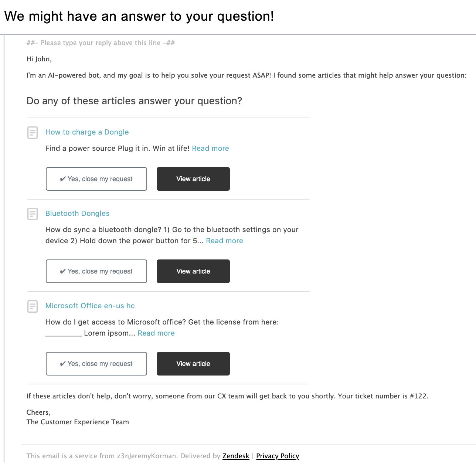Click the ticket number #122 text
Screen dimensions: 476x462
(419, 396)
